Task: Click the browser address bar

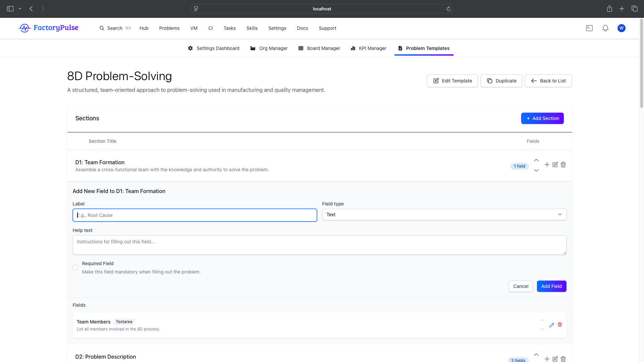Action: (x=322, y=9)
